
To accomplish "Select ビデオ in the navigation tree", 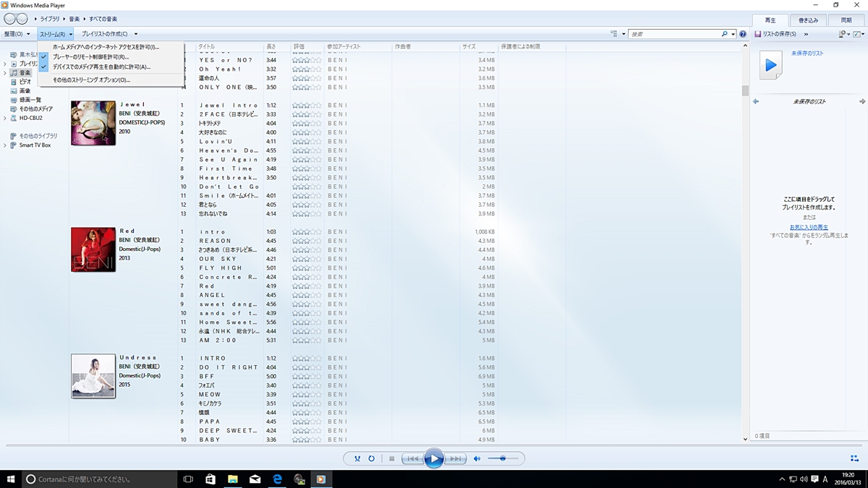I will [25, 82].
